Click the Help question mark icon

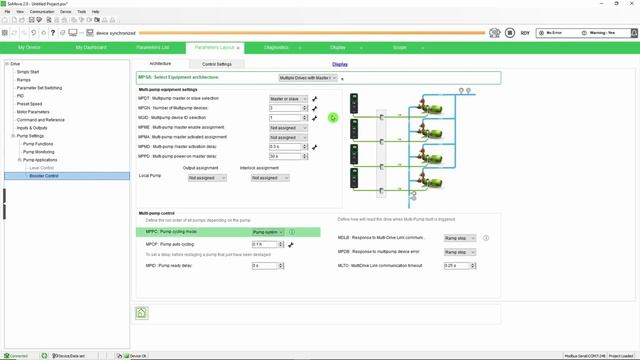[53, 33]
